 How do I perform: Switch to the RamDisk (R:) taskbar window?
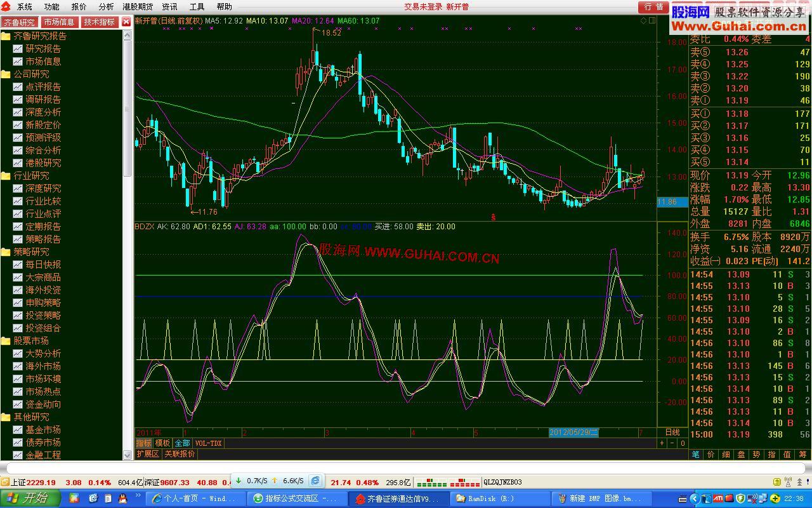(x=501, y=498)
